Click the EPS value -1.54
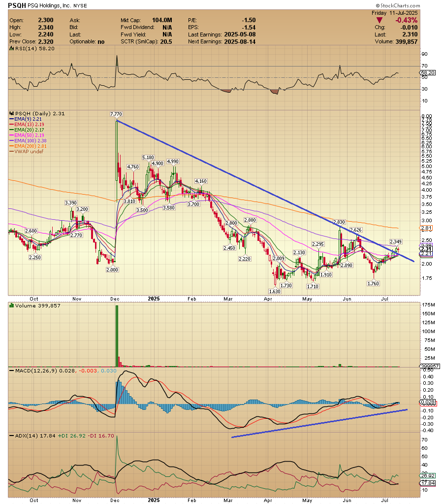Viewport: 443px width, 504px height. [x=249, y=27]
